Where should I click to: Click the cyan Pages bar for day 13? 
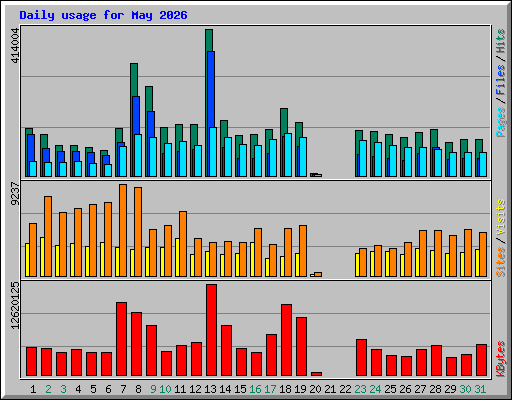pyautogui.click(x=213, y=152)
